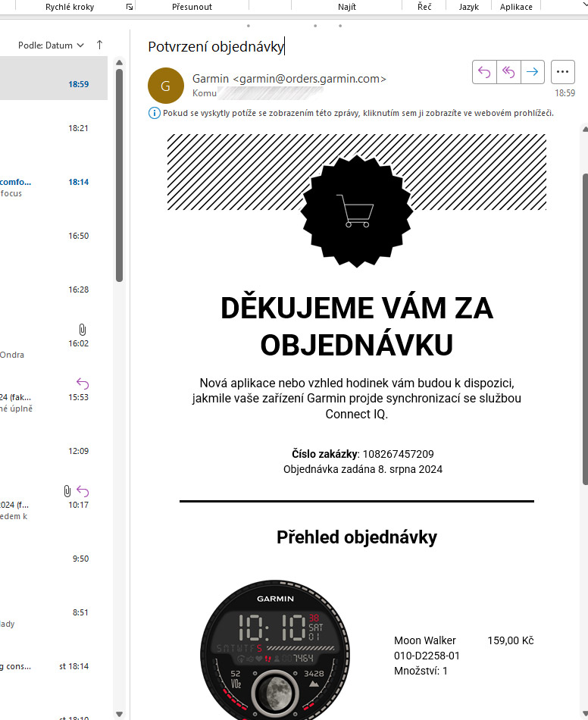Click the price 159,00 Kč

511,640
